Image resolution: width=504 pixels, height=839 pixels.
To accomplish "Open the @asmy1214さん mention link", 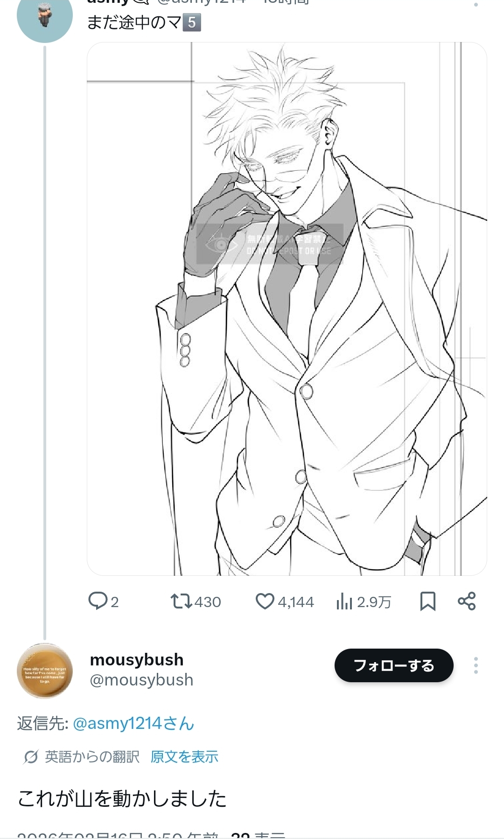I will pos(133,723).
